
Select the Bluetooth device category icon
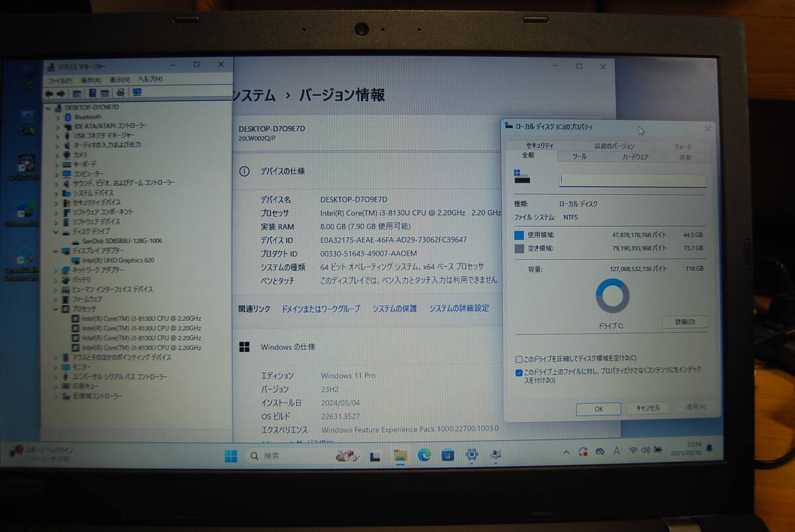67,117
